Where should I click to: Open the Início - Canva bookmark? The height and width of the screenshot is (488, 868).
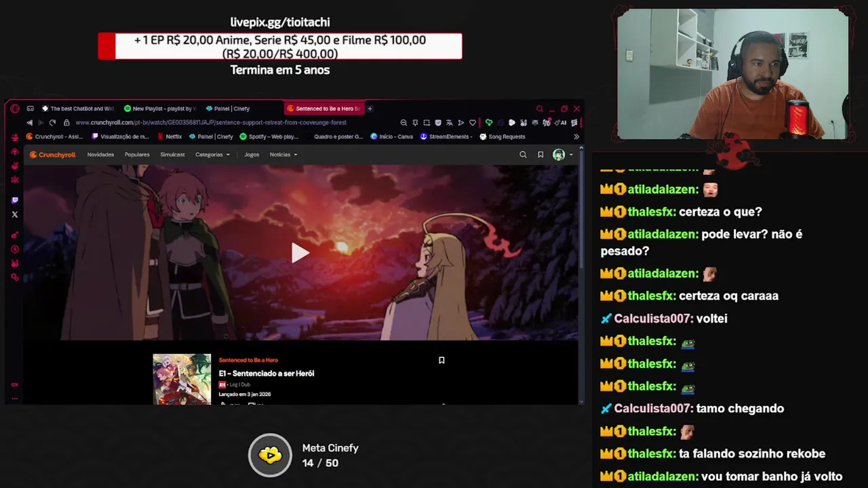click(392, 137)
